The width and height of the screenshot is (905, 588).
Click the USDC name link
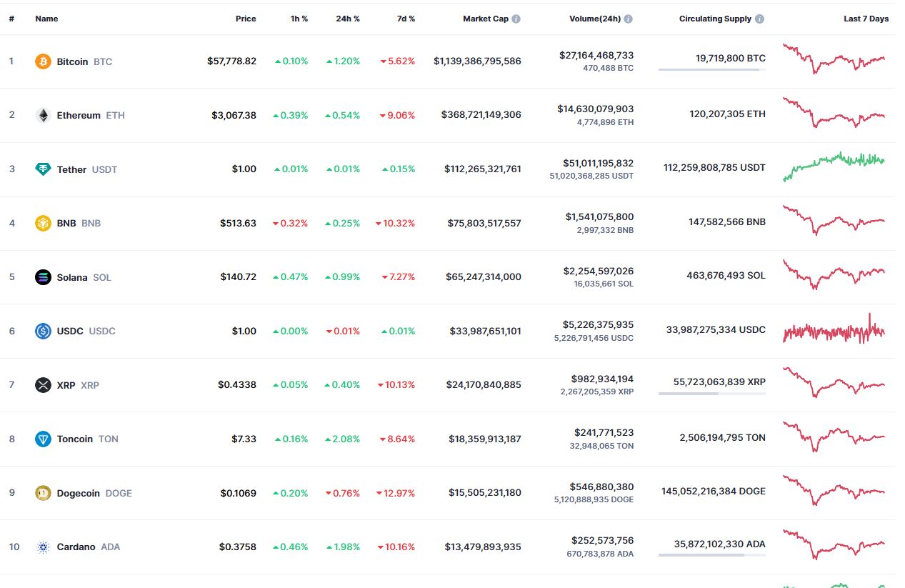coord(70,331)
